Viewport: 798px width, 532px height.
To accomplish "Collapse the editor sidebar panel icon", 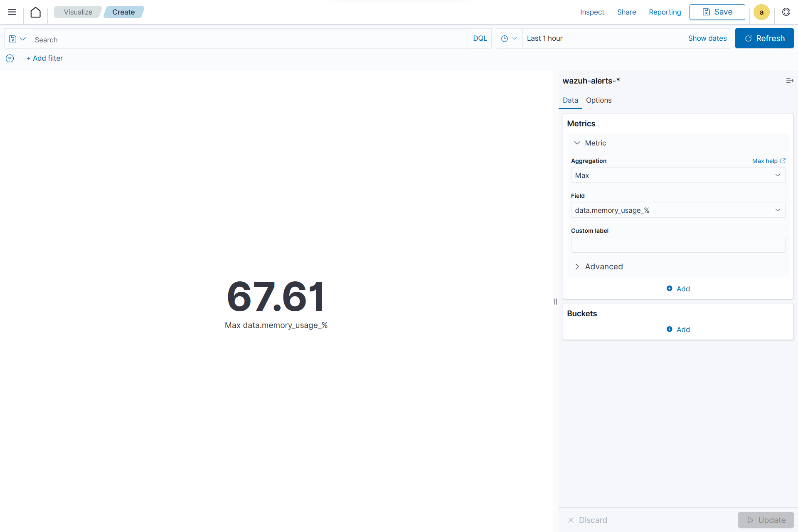I will coord(790,81).
